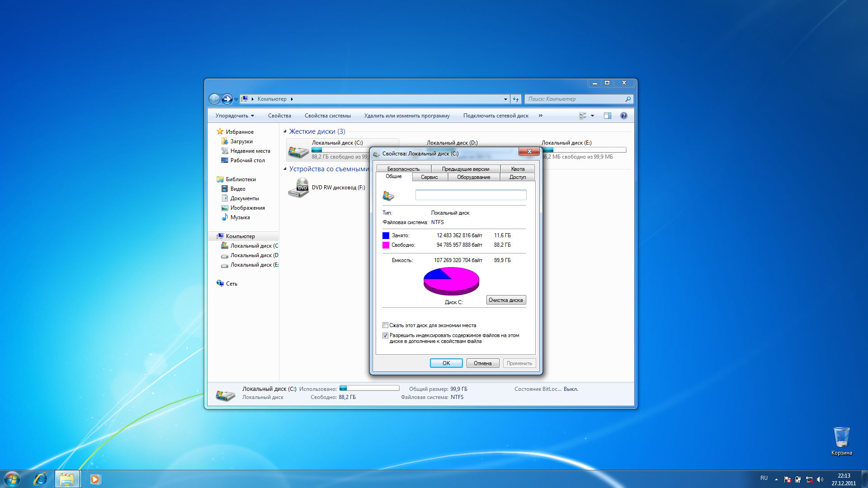Open Windows Media Player from the taskbar
Screen dimensions: 868x488
pos(95,479)
